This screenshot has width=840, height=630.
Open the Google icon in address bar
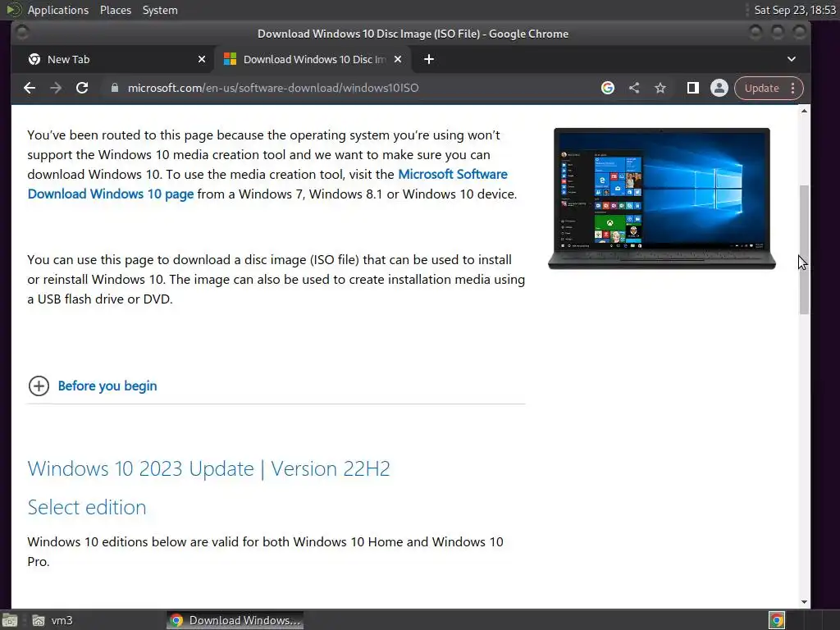pos(608,88)
